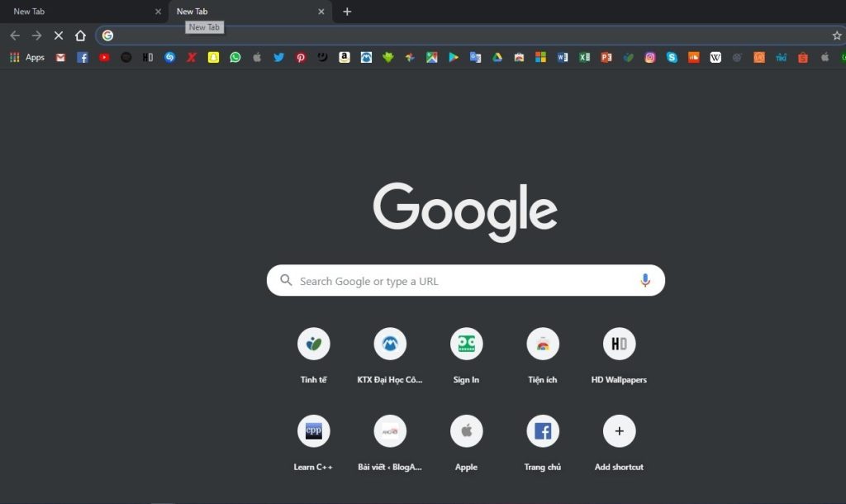Click the Google logo
This screenshot has width=846, height=504.
pyautogui.click(x=465, y=212)
